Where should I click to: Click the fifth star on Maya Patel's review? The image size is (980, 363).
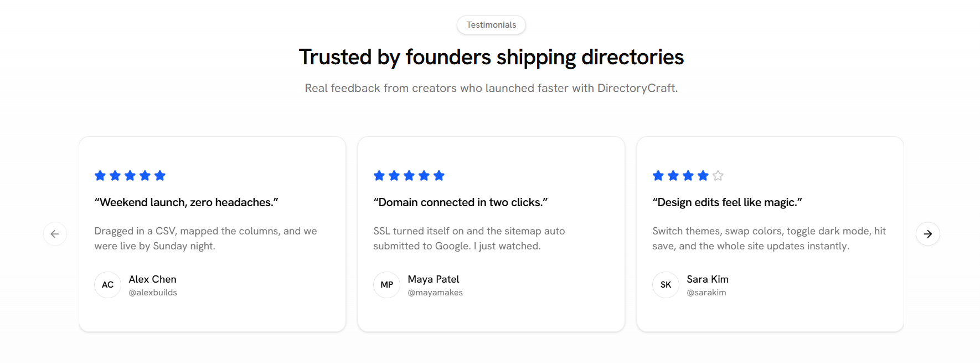point(439,176)
